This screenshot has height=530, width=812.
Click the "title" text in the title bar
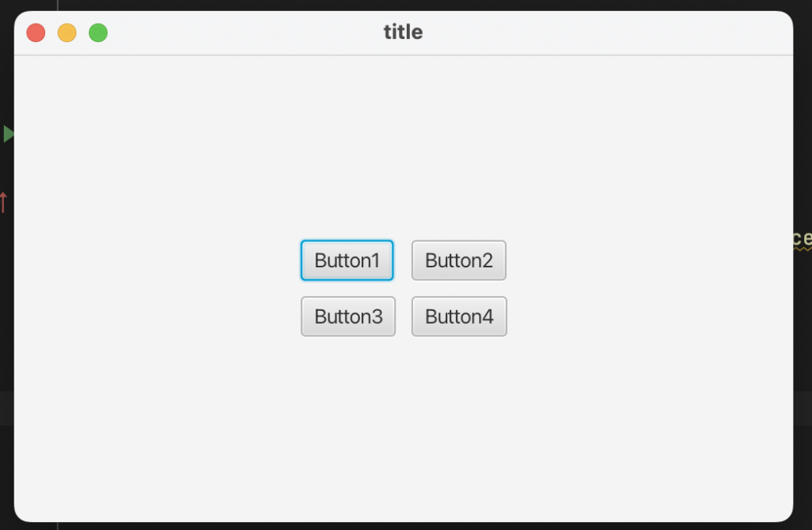pos(403,33)
